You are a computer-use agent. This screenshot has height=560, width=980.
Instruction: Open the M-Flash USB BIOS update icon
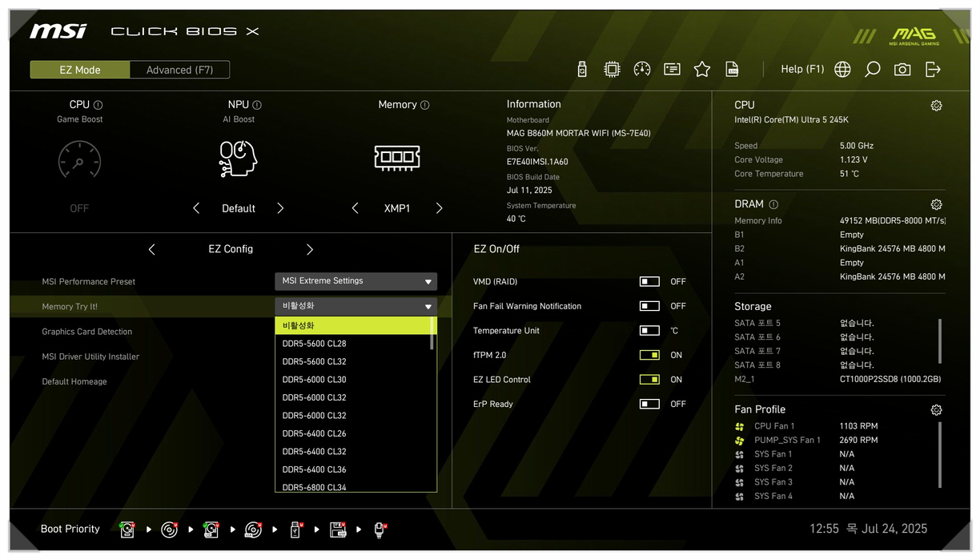[x=582, y=70]
